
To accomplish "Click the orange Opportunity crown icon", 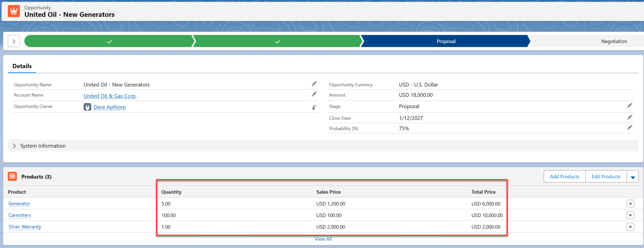I will click(x=14, y=11).
